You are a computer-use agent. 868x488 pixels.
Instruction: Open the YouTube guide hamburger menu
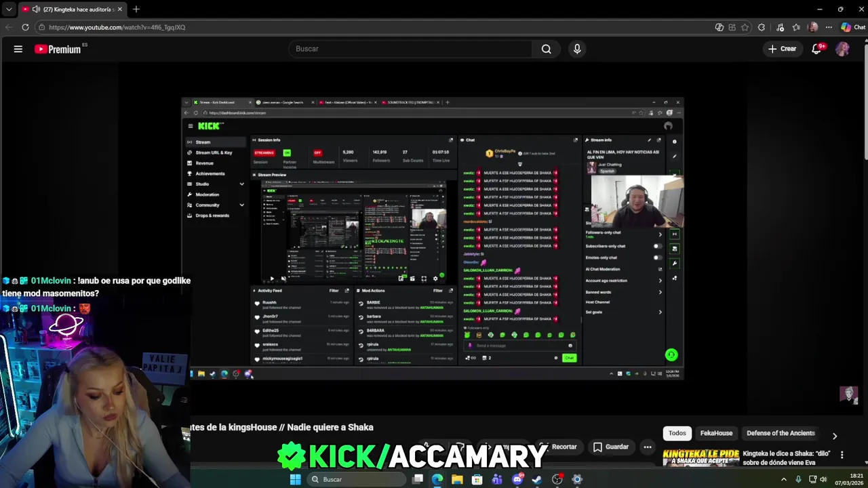click(x=18, y=49)
